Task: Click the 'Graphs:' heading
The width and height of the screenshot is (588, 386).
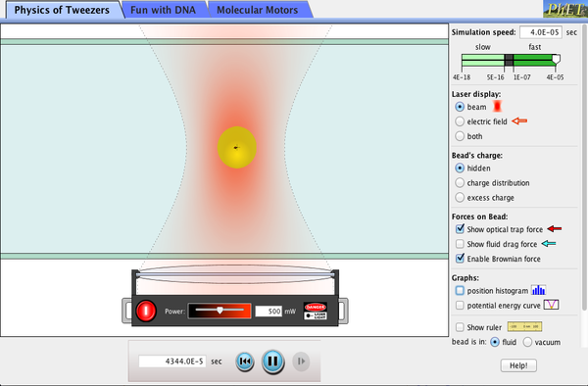Action: [x=465, y=277]
